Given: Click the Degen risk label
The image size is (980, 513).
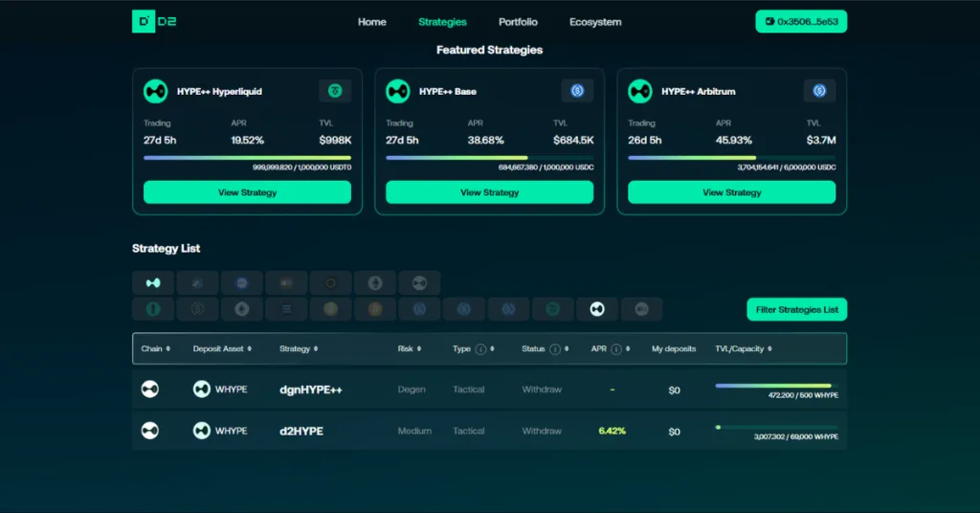Looking at the screenshot, I should coord(412,390).
